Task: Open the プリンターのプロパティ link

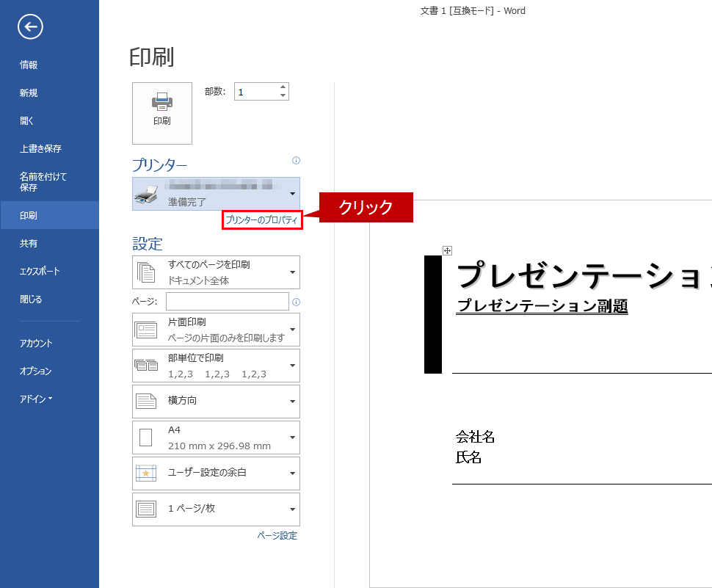Action: point(262,220)
